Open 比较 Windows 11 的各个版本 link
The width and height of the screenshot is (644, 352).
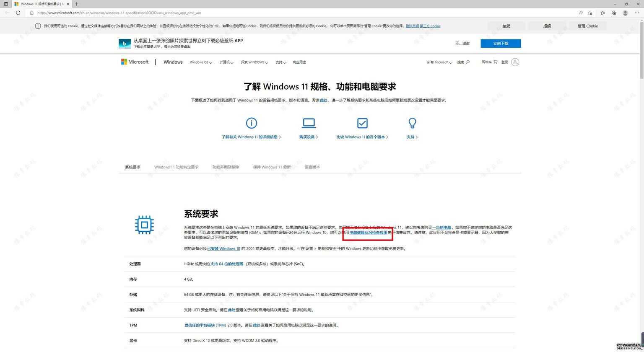click(x=362, y=137)
